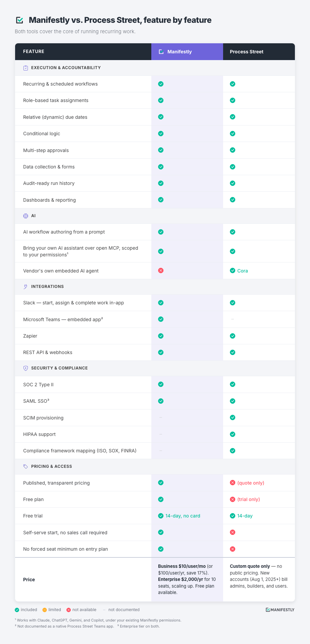Click the Process Street '14-day' trial text
Screen dimensions: 310x644
(245, 516)
